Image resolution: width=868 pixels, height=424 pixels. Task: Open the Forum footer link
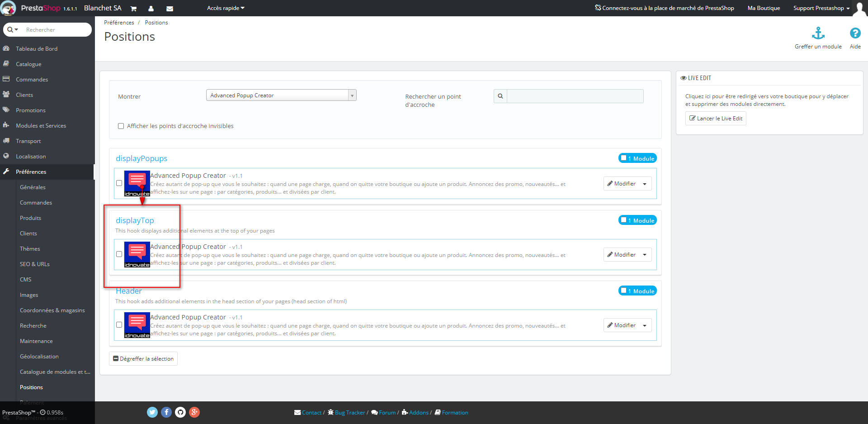click(384, 413)
